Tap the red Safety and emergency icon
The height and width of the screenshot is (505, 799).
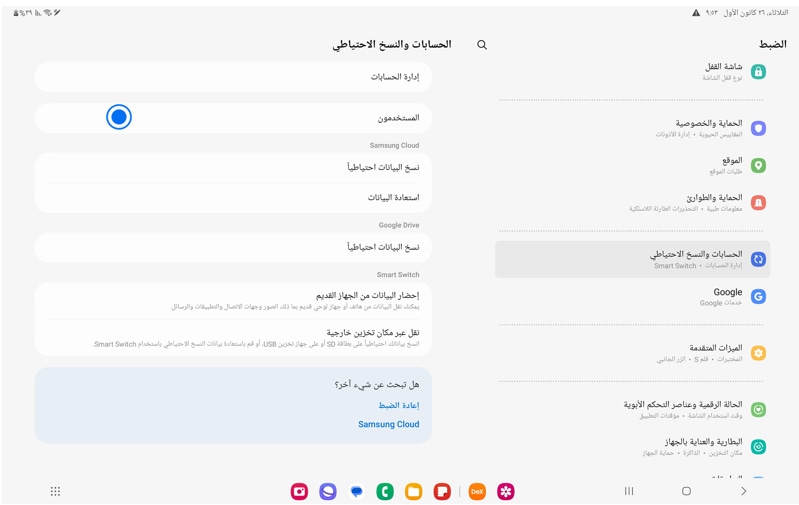tap(758, 203)
